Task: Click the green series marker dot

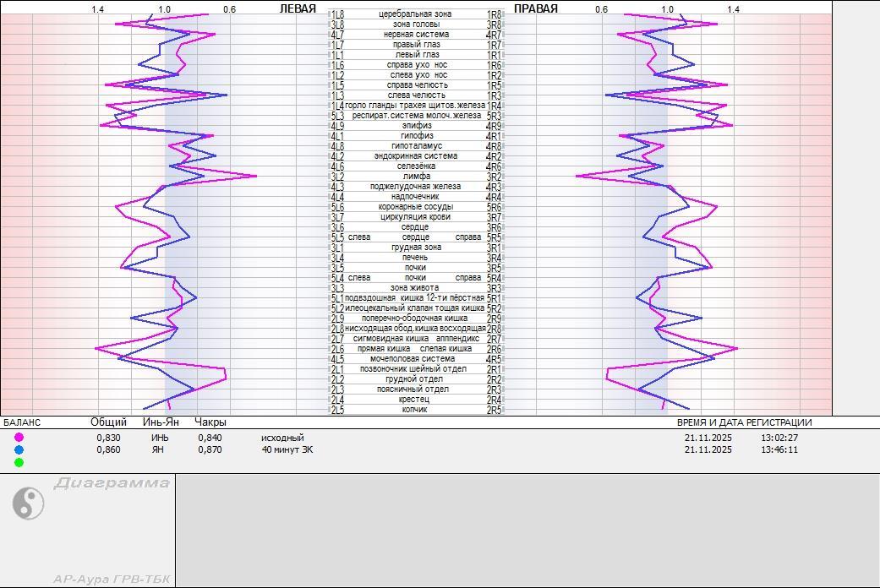Action: click(19, 462)
